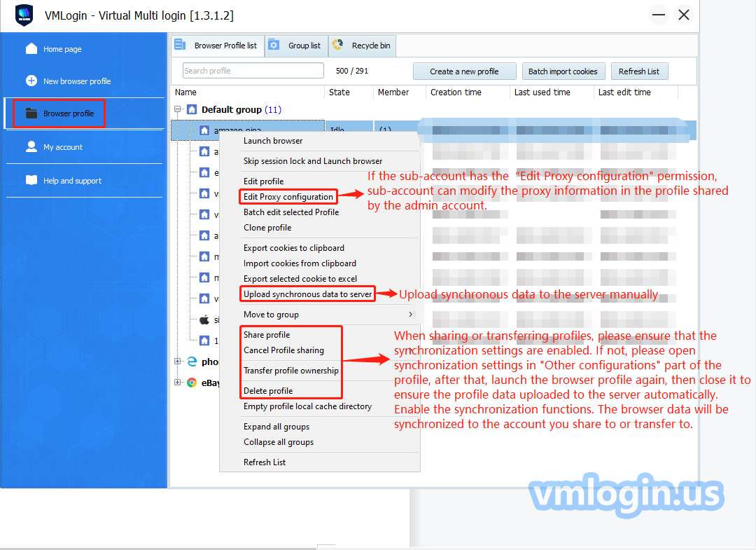This screenshot has width=756, height=550.
Task: Open the Move to group submenu
Action: tap(327, 315)
